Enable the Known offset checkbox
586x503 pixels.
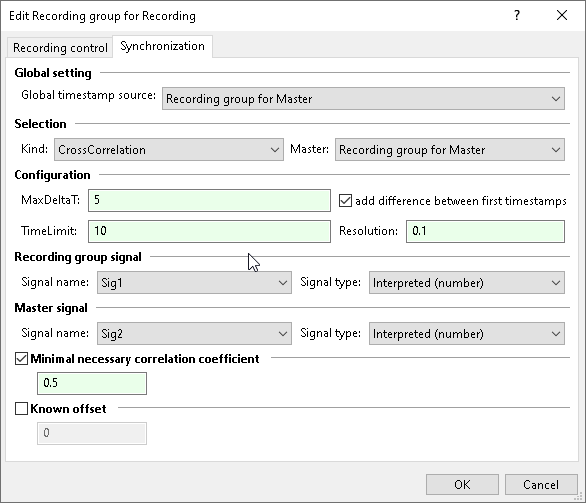click(21, 408)
